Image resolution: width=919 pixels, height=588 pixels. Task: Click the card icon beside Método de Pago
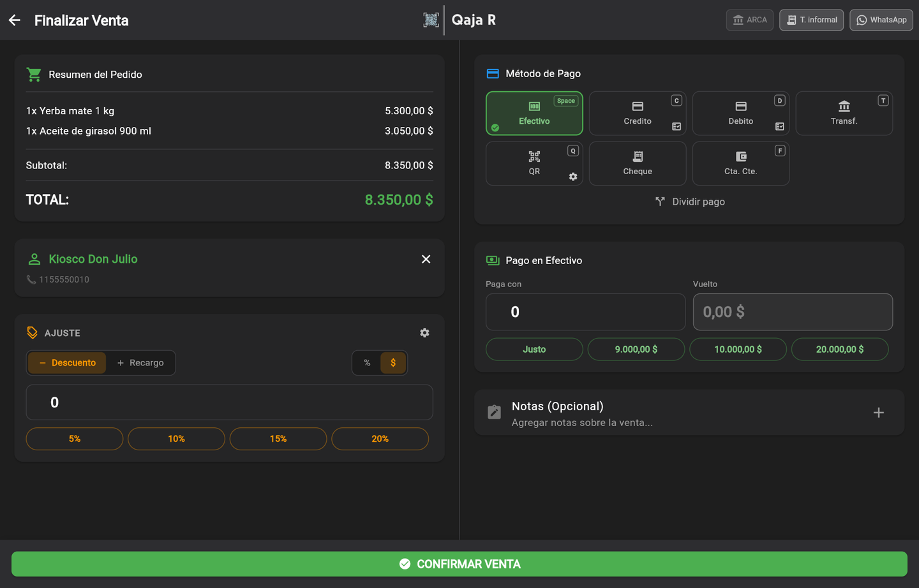coord(493,73)
